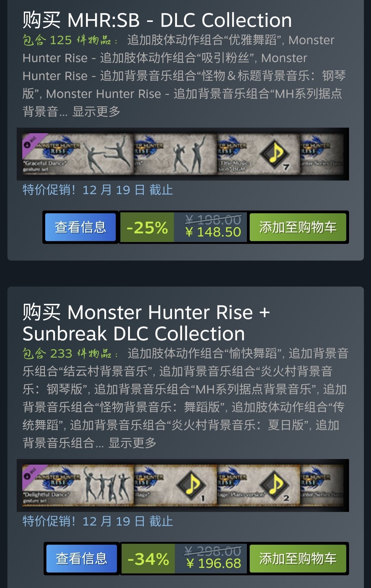Open 查看信息 for MHR:SB DLC Collection
The width and height of the screenshot is (371, 588).
[80, 227]
